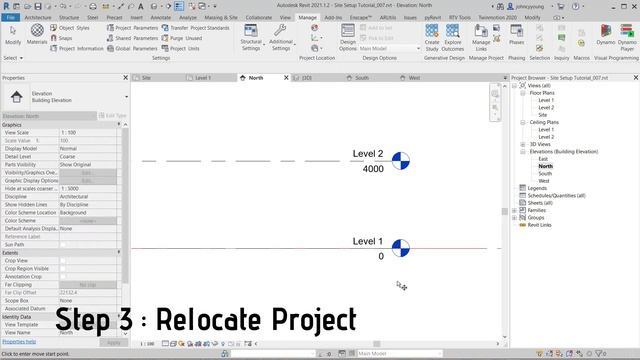Open Global Parameters
The height and width of the screenshot is (360, 640).
coord(132,48)
